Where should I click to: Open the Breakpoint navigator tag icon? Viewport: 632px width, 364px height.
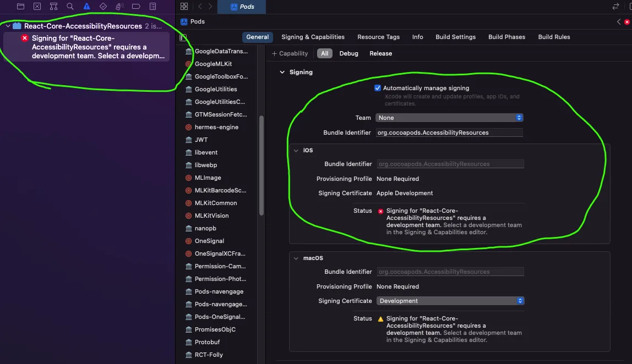click(136, 7)
